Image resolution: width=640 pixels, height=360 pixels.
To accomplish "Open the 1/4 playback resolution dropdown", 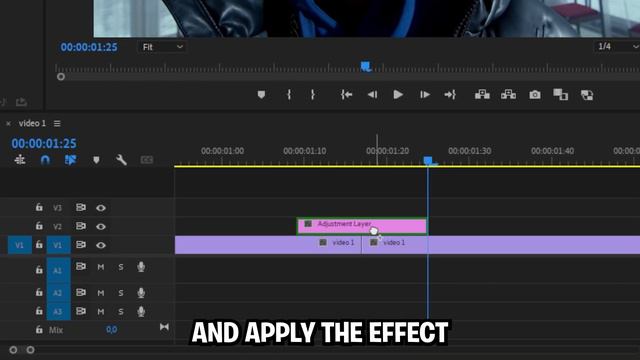I will 617,47.
